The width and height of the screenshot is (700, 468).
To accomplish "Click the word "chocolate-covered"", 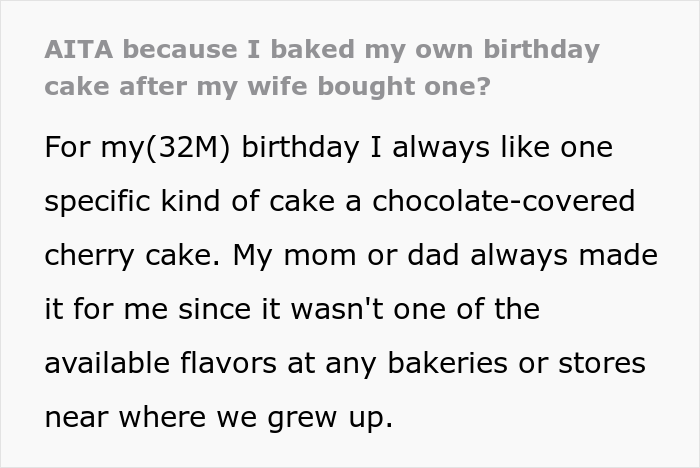I will (x=505, y=202).
